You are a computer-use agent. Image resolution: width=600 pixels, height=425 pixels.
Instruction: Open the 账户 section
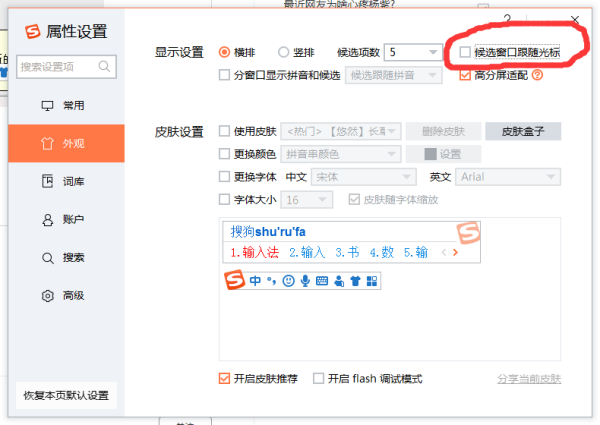(66, 220)
